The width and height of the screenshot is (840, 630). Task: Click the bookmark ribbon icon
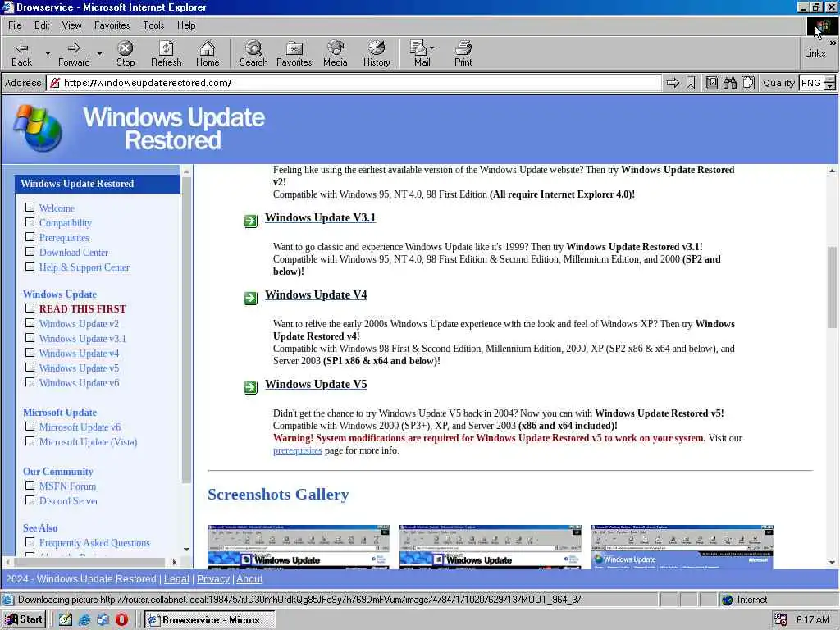click(691, 83)
